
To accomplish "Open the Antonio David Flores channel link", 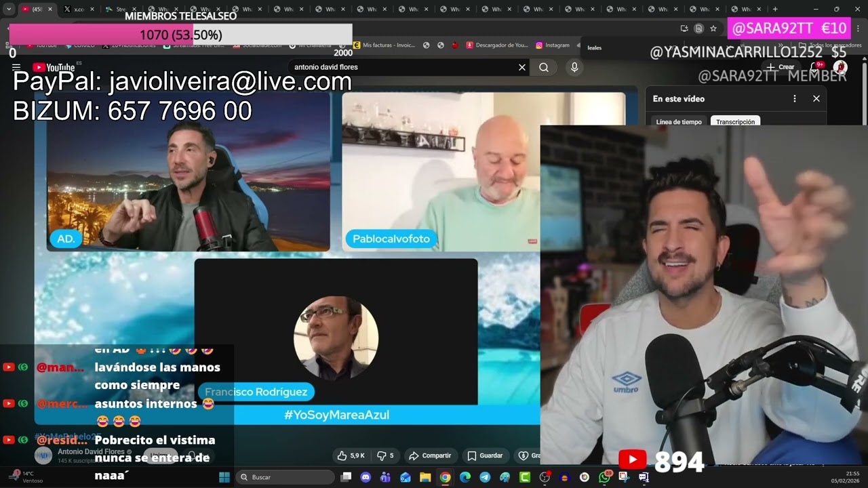I will coord(91,451).
